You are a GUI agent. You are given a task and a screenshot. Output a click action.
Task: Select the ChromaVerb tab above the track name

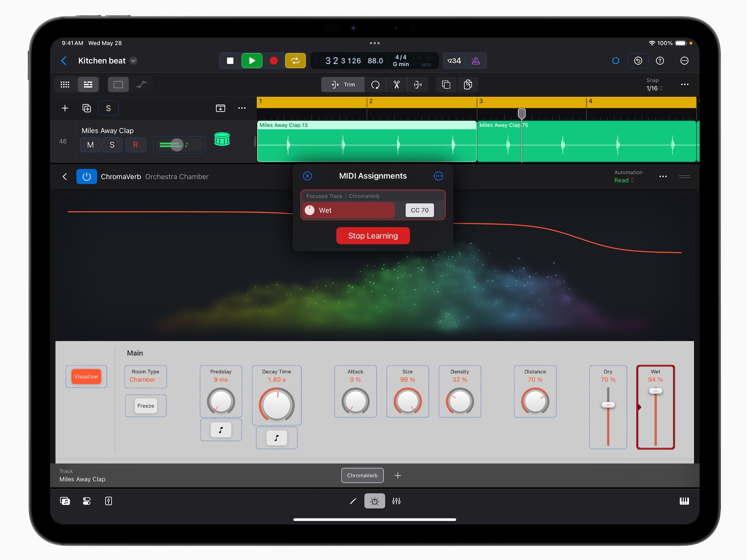click(x=362, y=475)
